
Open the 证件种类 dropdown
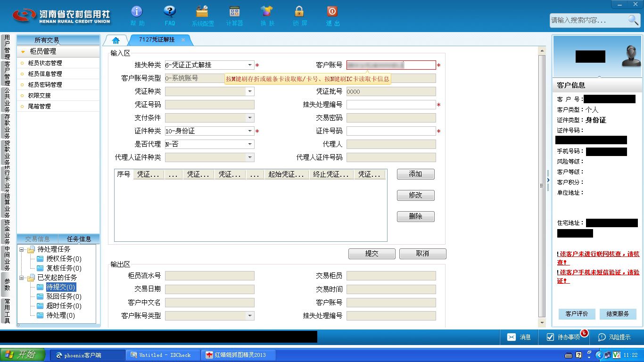[250, 131]
